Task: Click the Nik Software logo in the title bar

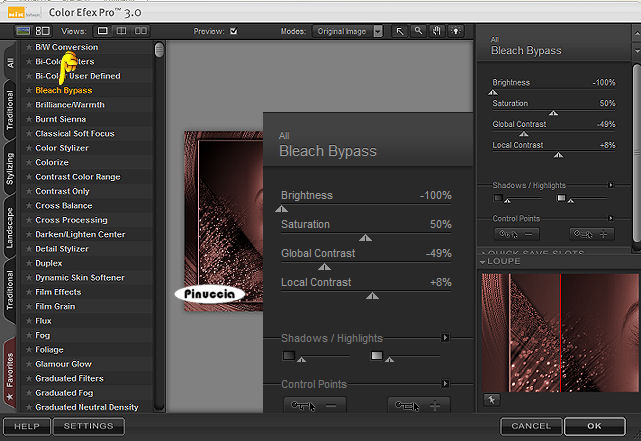Action: pyautogui.click(x=23, y=13)
